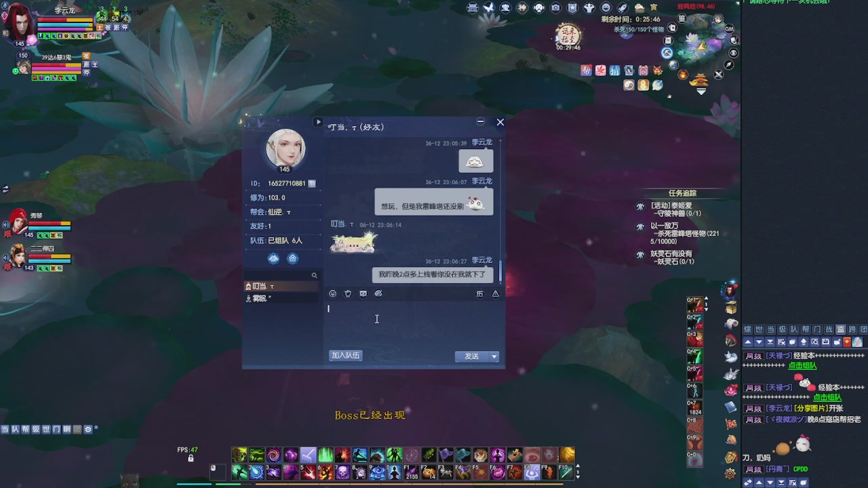Copy the player ID with copy icon
This screenshot has height=488, width=868.
click(x=312, y=184)
